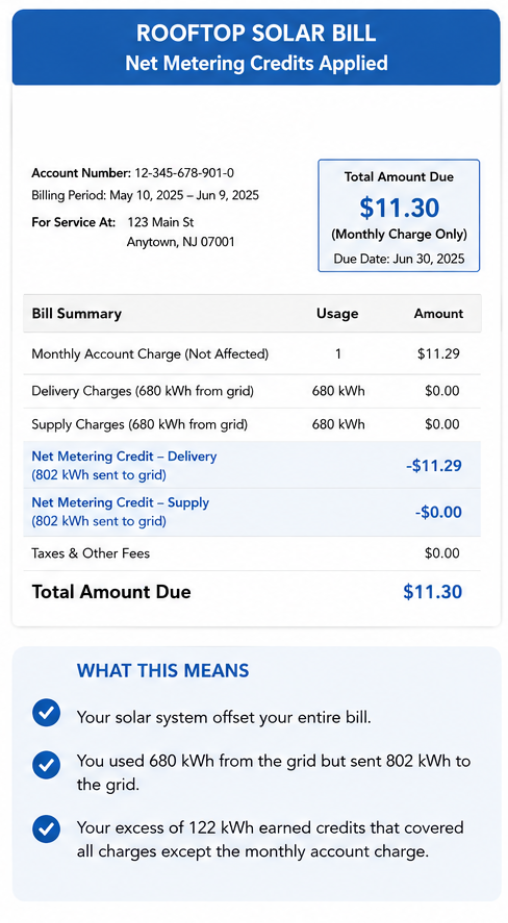Image resolution: width=508 pixels, height=923 pixels.
Task: Click the What This Means heading
Action: (163, 670)
